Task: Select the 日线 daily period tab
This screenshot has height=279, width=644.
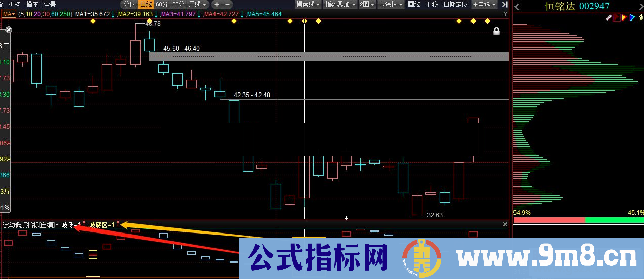Action: [146, 4]
